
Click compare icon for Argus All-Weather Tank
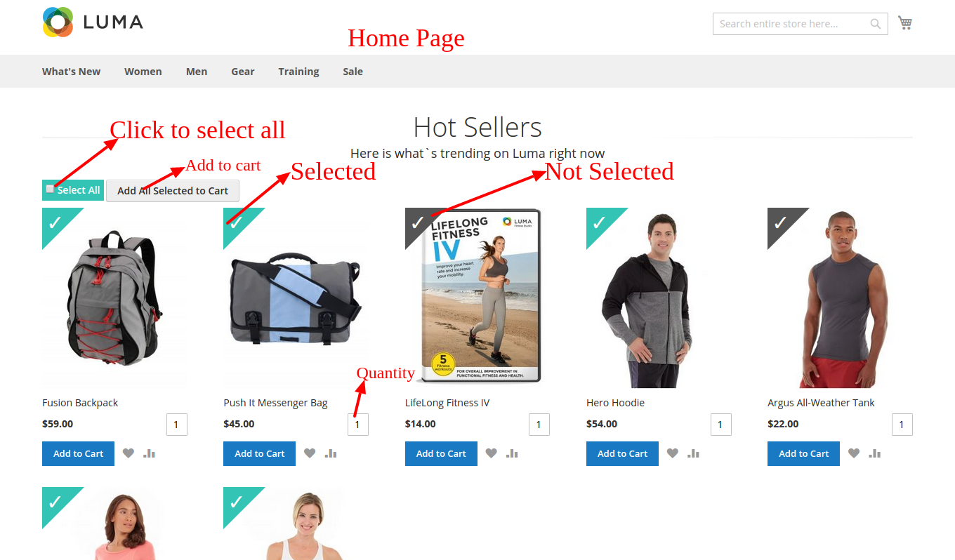(875, 453)
